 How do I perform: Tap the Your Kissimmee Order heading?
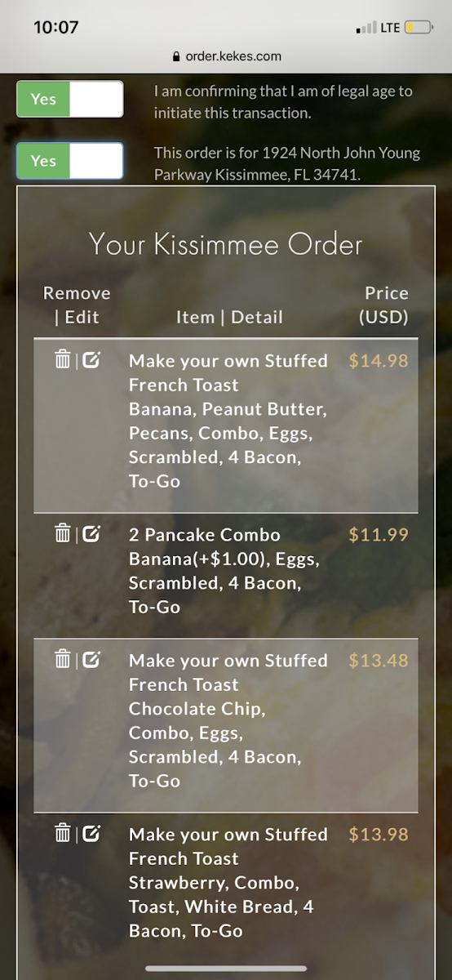tap(225, 244)
